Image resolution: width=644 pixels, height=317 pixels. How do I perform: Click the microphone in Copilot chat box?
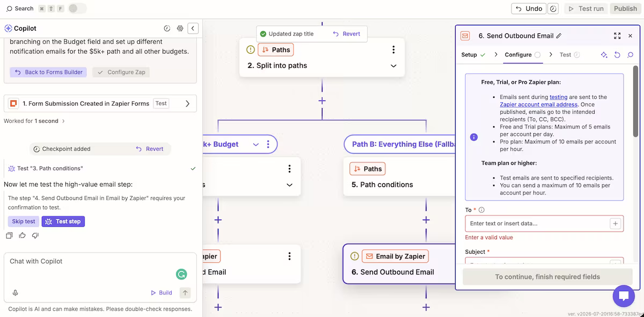pyautogui.click(x=15, y=293)
